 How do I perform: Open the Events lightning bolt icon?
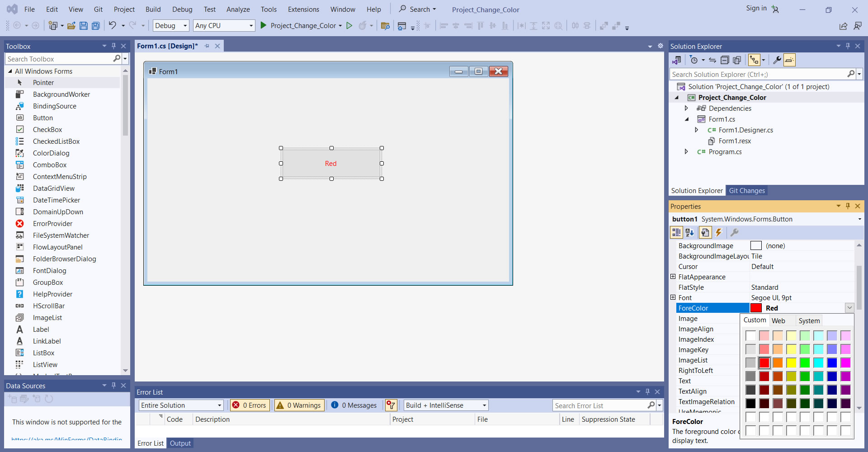(x=718, y=232)
